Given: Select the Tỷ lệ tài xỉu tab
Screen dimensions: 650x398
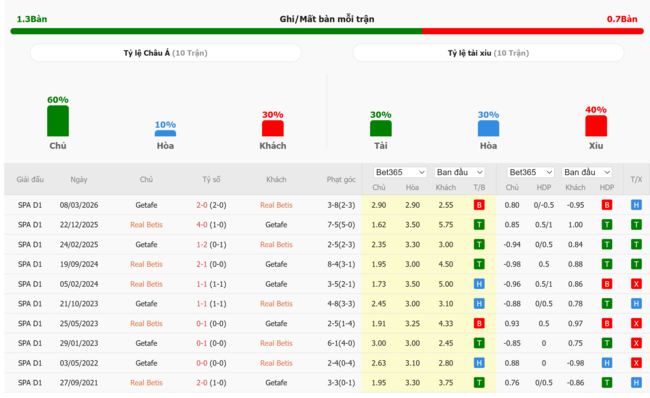Looking at the screenshot, I should [x=488, y=53].
